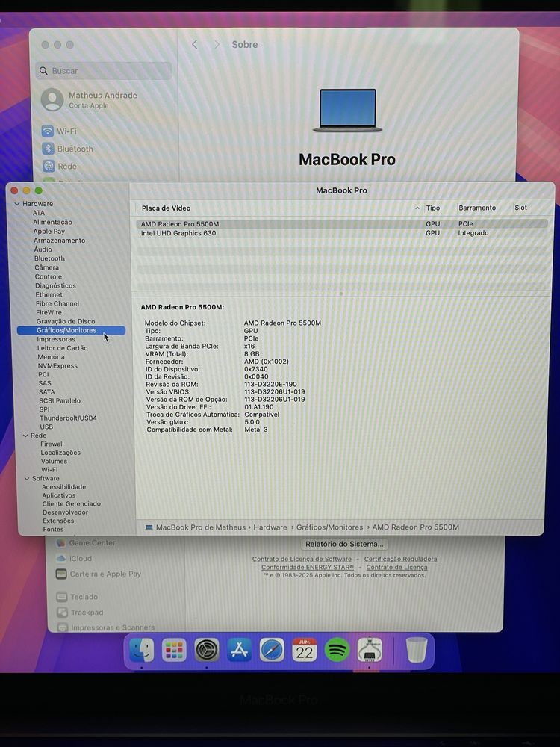Open Contrato de Licença link
The height and width of the screenshot is (747, 560).
click(396, 567)
